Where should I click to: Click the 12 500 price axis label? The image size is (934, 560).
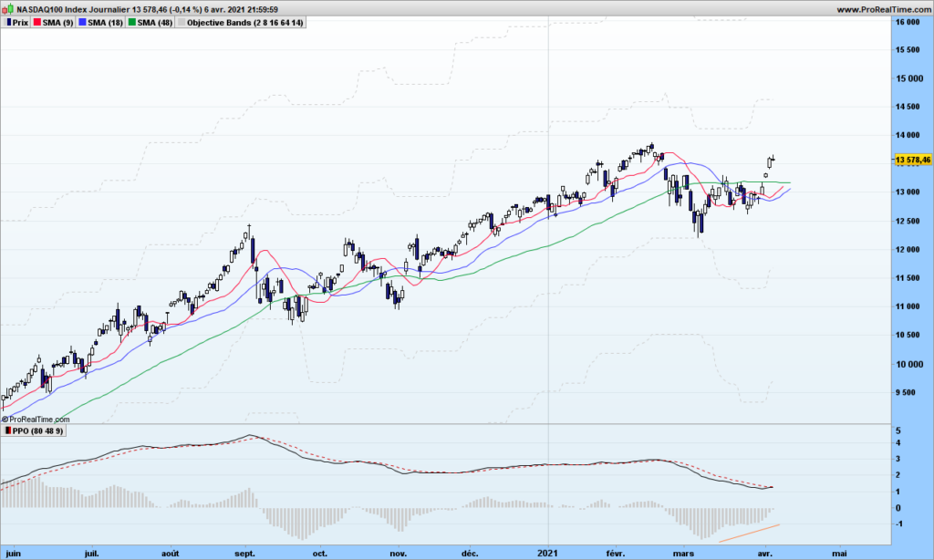(x=908, y=221)
